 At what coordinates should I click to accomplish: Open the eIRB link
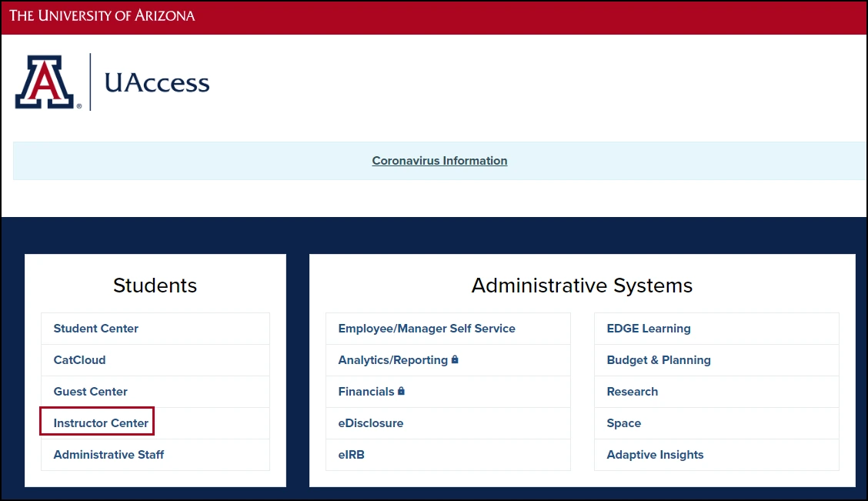point(351,455)
